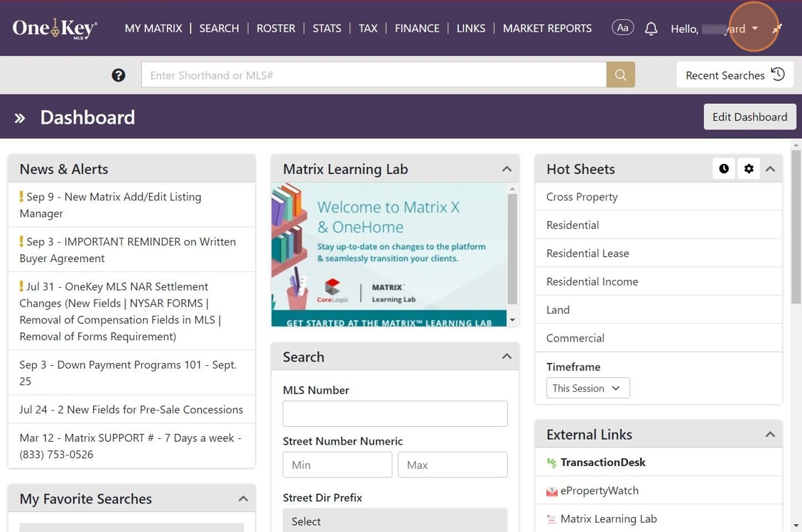Open the ePropertyWatch external link
Viewport: 802px width, 532px height.
point(599,490)
